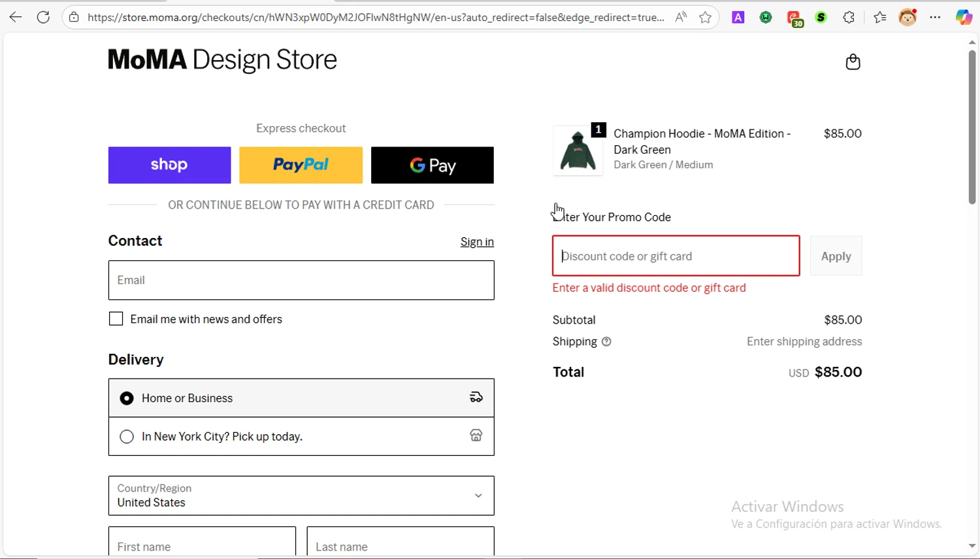Click the Subtotal label
980x559 pixels.
(x=574, y=320)
